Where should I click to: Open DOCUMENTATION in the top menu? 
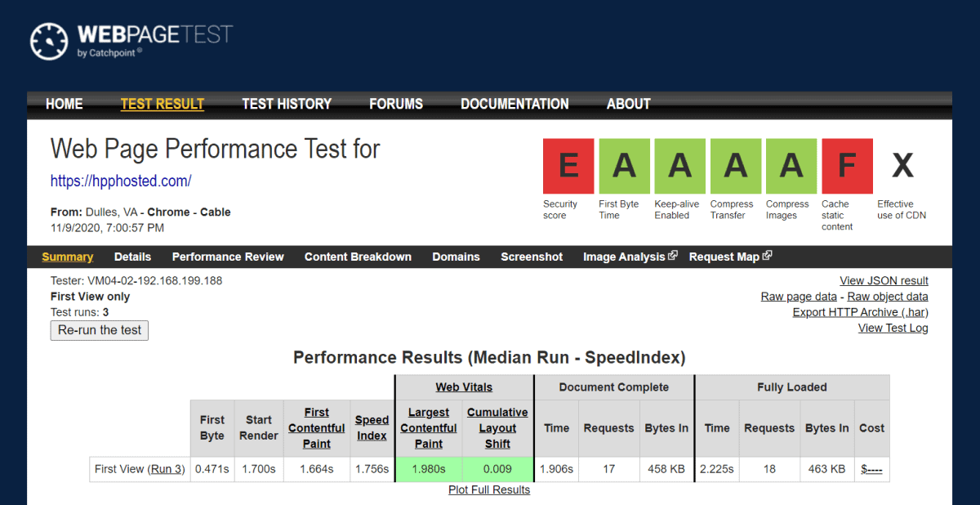click(x=514, y=104)
